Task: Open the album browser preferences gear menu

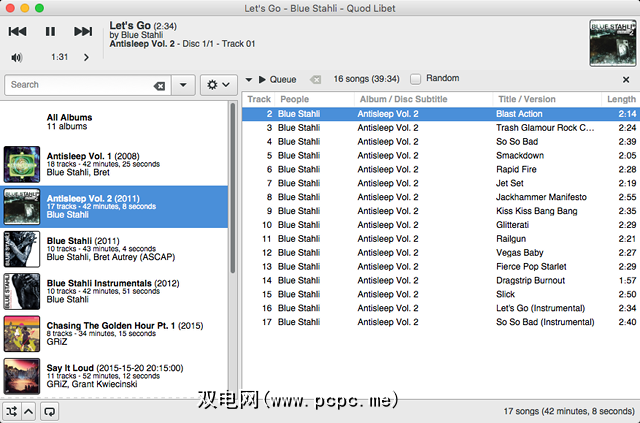Action: coord(218,85)
